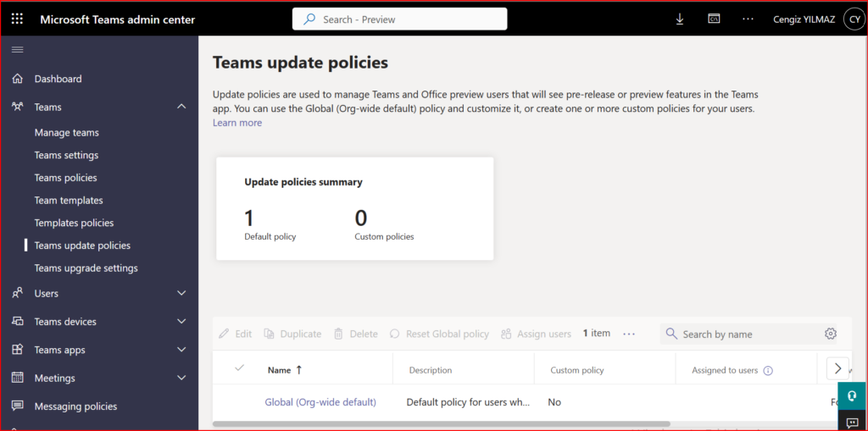Click the info icon beside Assigned to users
The height and width of the screenshot is (431, 868).
pyautogui.click(x=768, y=371)
